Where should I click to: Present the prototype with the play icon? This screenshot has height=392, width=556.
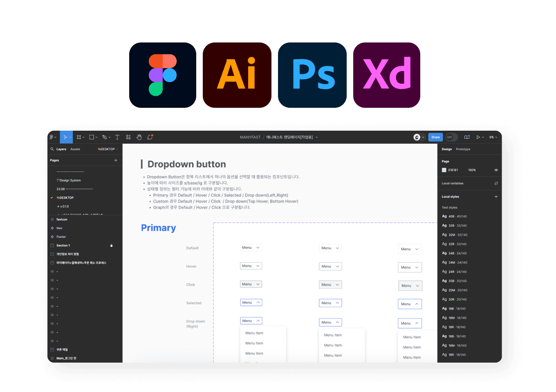[x=478, y=137]
